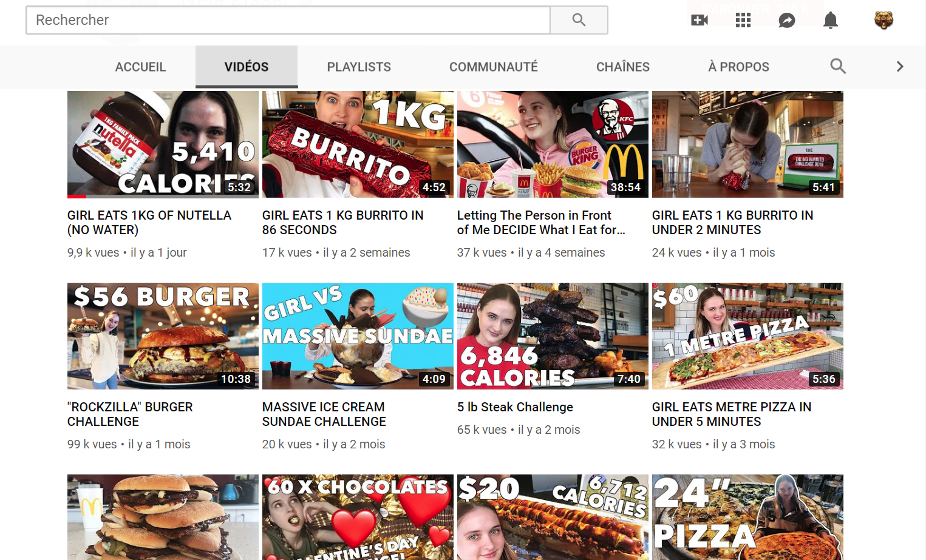
Task: Switch to the ACCUEIL tab
Action: click(x=140, y=67)
